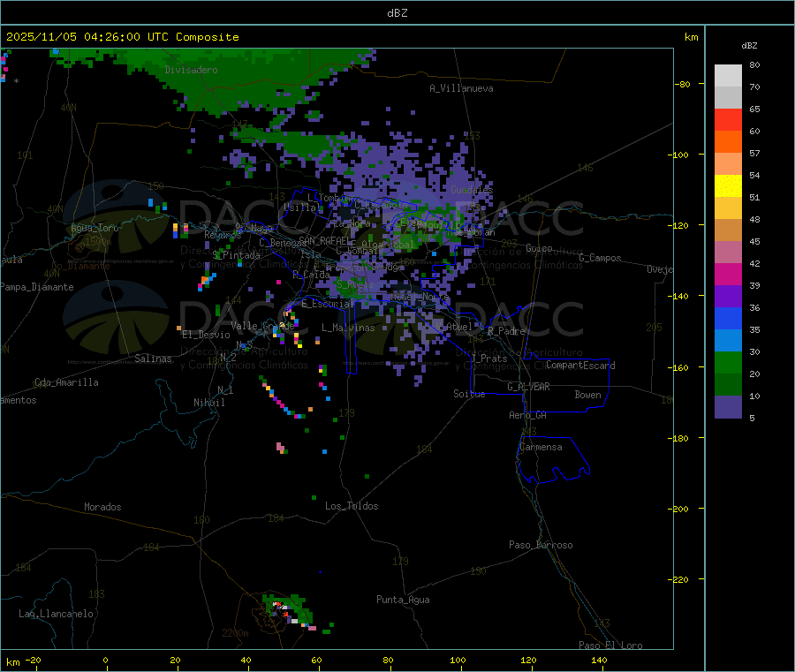Viewport: 795px width, 672px height.
Task: Click the Morados map label
Action: [x=102, y=507]
